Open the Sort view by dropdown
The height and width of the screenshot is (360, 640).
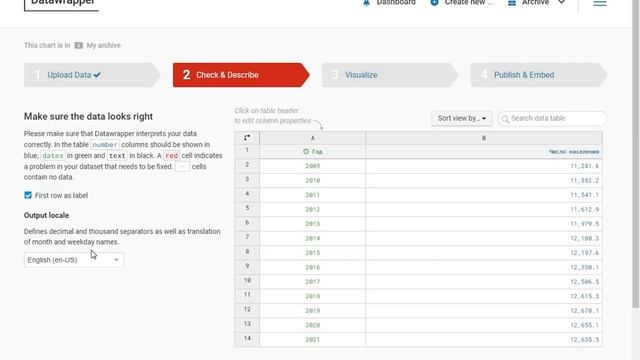point(462,118)
